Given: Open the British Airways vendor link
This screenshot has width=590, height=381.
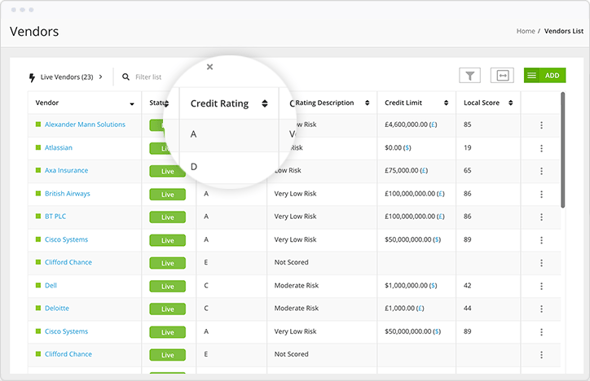Looking at the screenshot, I should click(x=67, y=194).
